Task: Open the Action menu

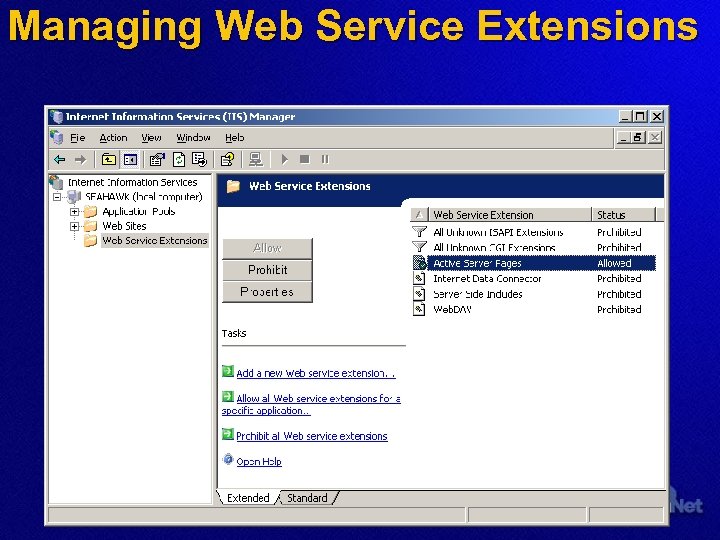Action: click(x=113, y=137)
